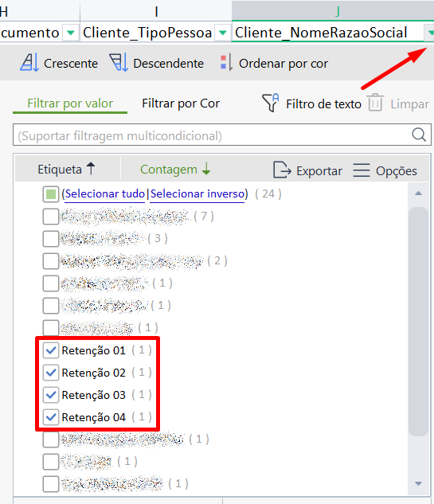Sort descending with the Descendente icon
The width and height of the screenshot is (434, 504).
pos(119,62)
